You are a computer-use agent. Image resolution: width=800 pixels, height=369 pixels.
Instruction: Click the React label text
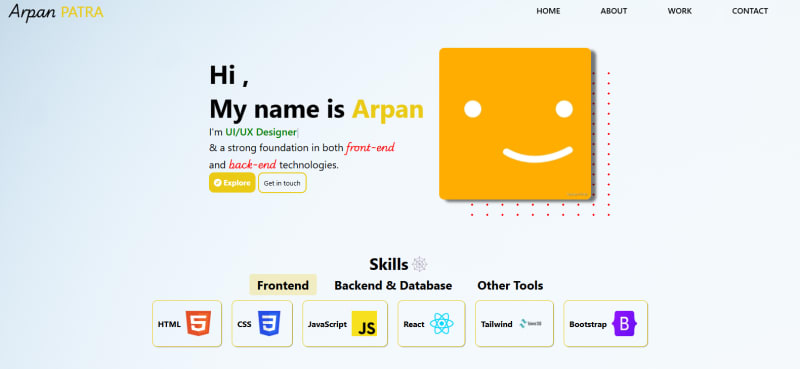pos(414,324)
